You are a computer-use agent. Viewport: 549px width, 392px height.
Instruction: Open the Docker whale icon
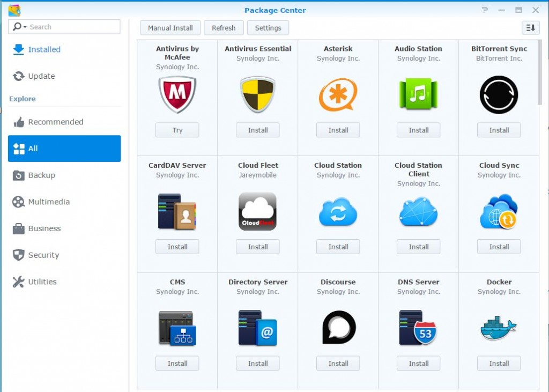pyautogui.click(x=499, y=328)
